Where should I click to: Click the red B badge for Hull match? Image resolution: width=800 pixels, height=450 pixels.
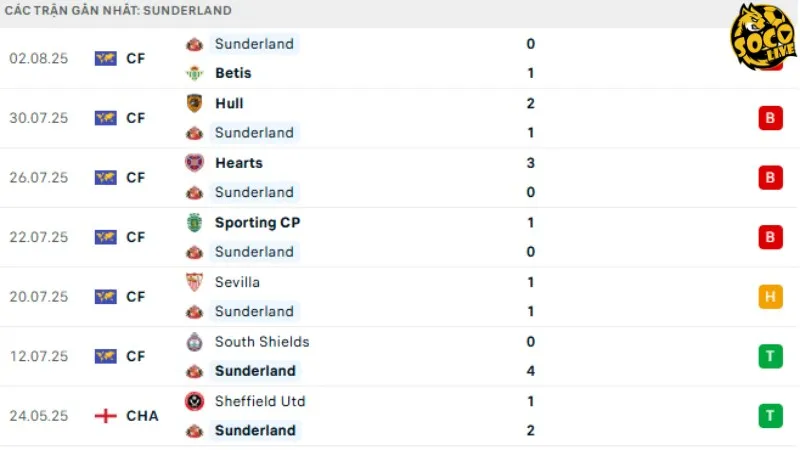coord(770,118)
